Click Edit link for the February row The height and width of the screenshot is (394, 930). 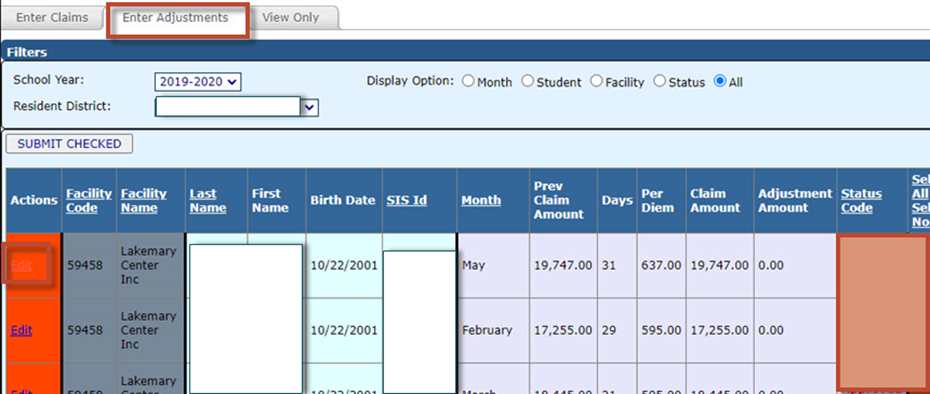[x=21, y=331]
